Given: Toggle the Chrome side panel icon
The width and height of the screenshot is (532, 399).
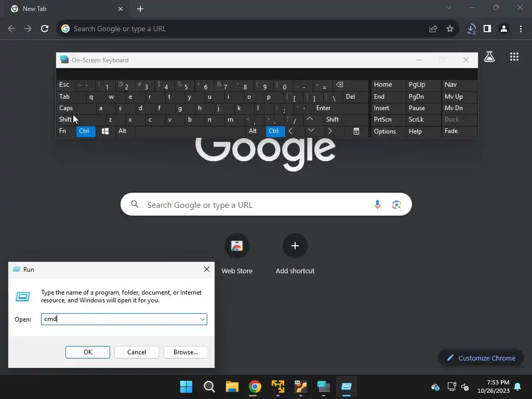Looking at the screenshot, I should pyautogui.click(x=487, y=29).
